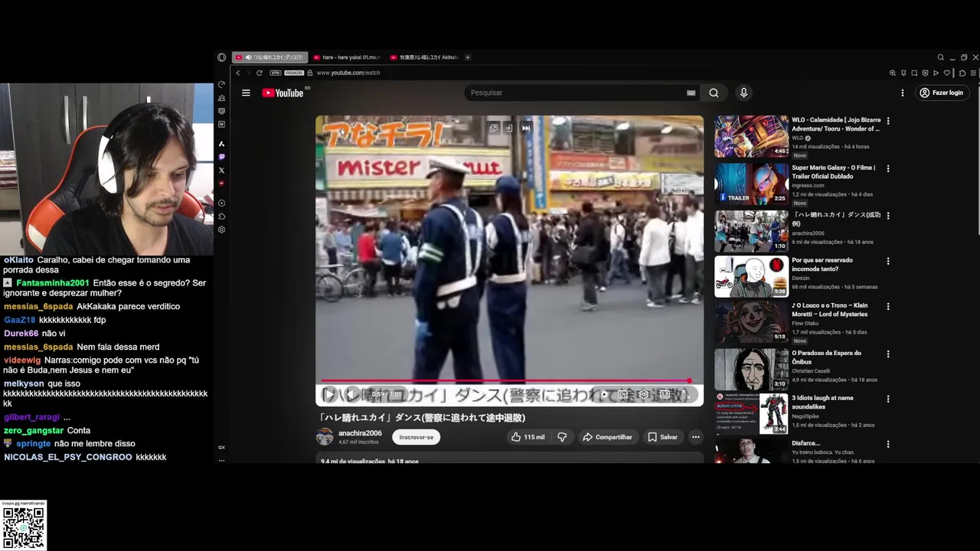Go back with the browser back arrow

[238, 73]
